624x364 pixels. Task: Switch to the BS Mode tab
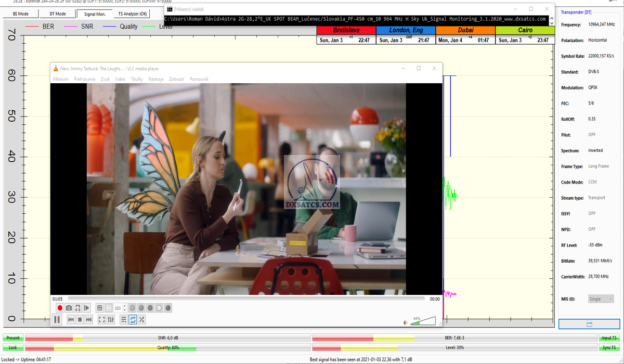pyautogui.click(x=20, y=14)
